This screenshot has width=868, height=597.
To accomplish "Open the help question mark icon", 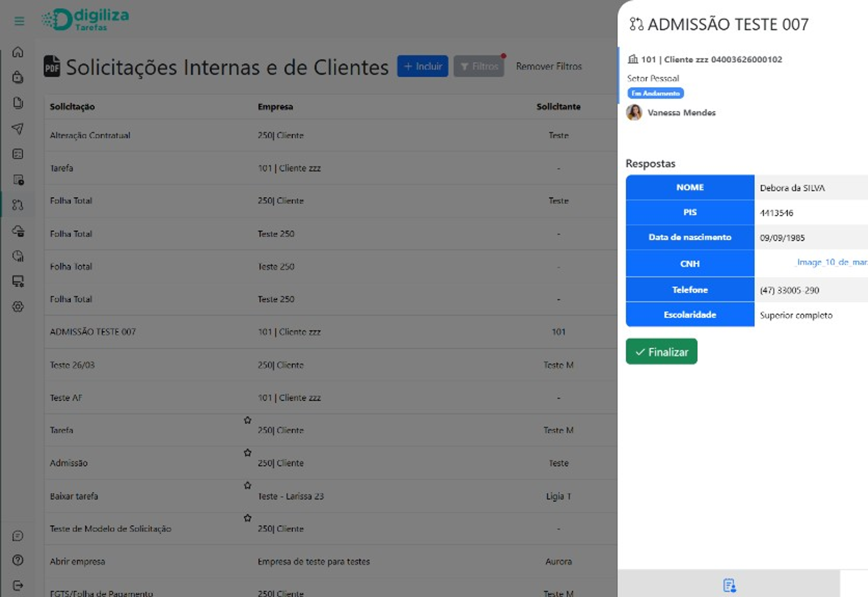I will (x=18, y=560).
